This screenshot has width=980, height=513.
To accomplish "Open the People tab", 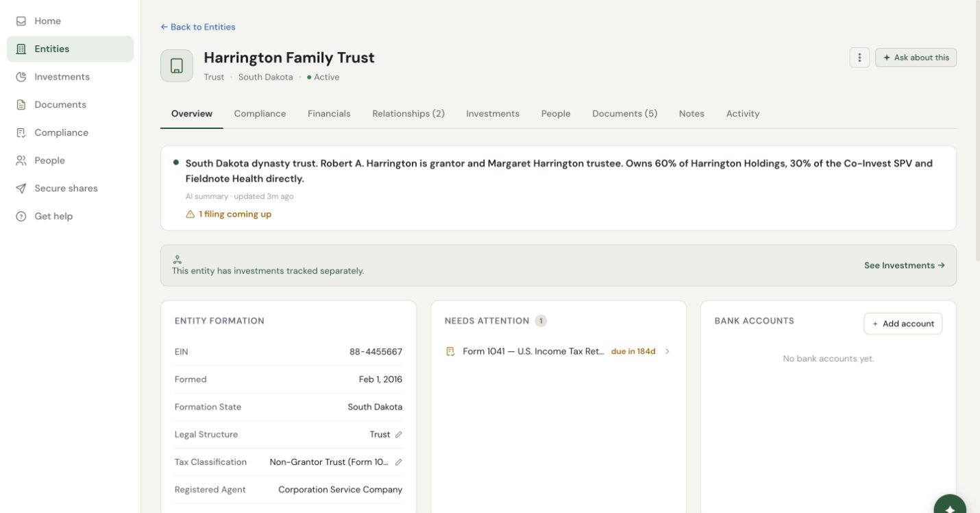I will (556, 114).
